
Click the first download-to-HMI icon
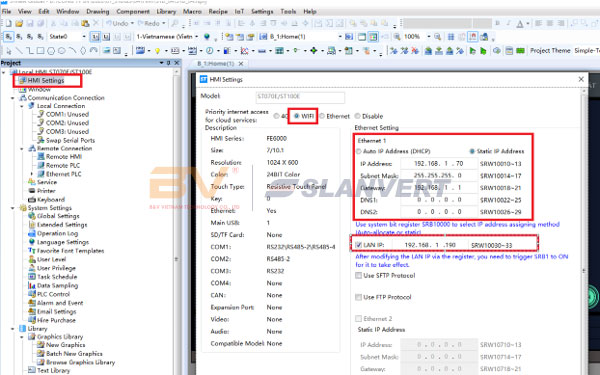pyautogui.click(x=428, y=51)
